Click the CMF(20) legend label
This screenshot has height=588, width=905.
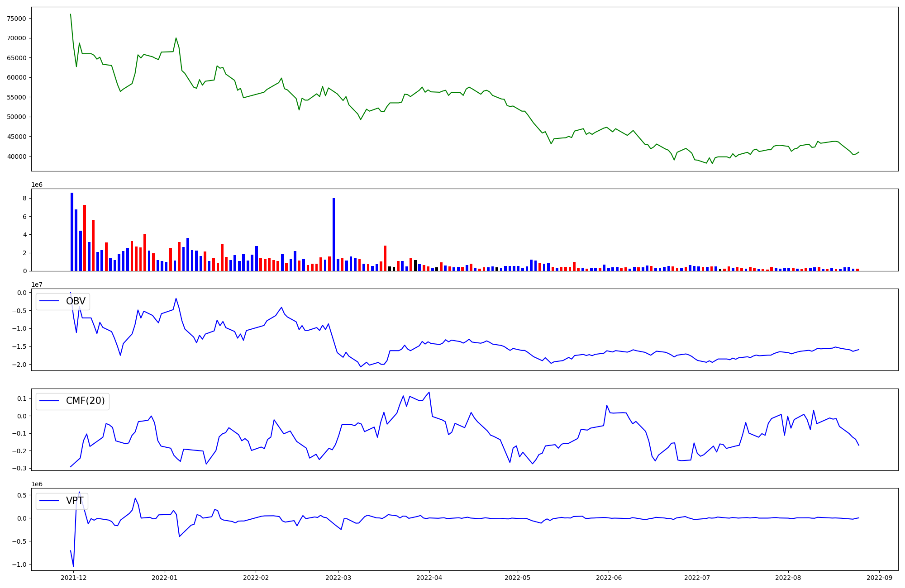85,401
